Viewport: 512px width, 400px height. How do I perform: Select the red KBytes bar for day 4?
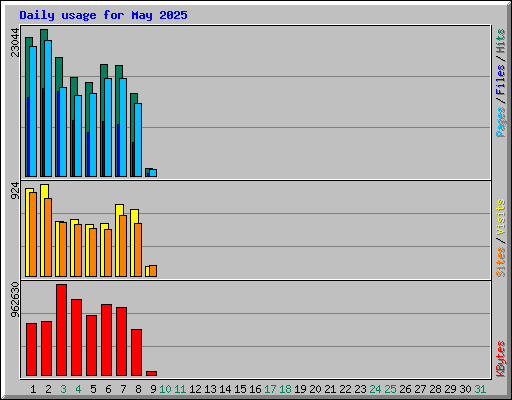click(76, 337)
